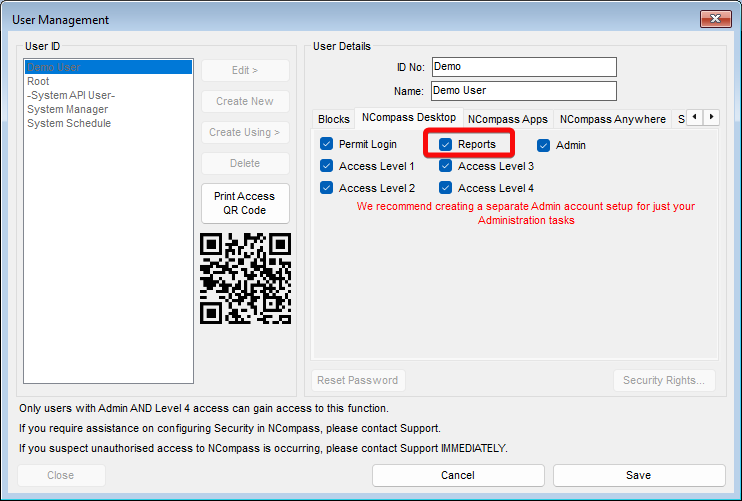The height and width of the screenshot is (501, 742).
Task: Click the Create Using > button
Action: point(245,132)
